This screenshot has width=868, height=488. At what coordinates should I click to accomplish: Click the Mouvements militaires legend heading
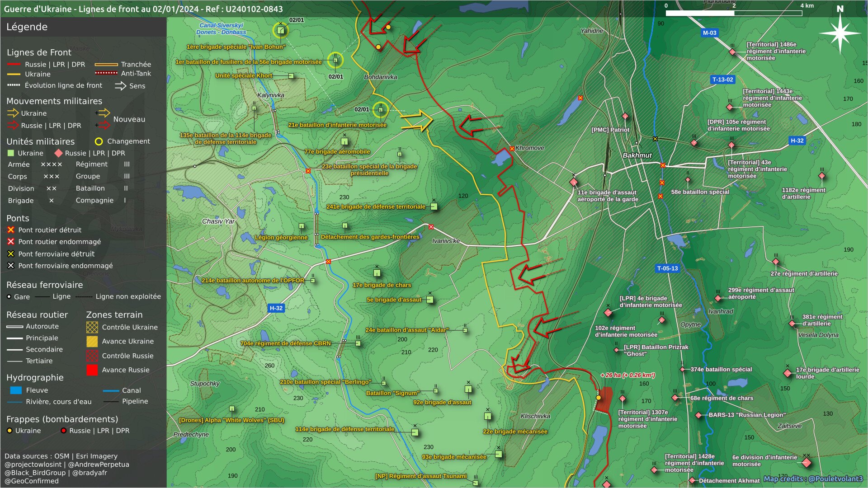tap(54, 101)
